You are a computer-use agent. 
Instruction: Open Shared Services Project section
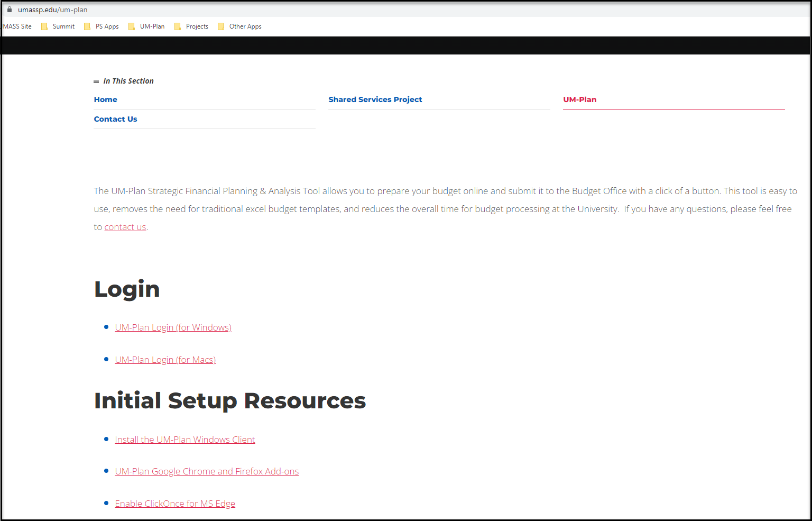click(x=375, y=99)
